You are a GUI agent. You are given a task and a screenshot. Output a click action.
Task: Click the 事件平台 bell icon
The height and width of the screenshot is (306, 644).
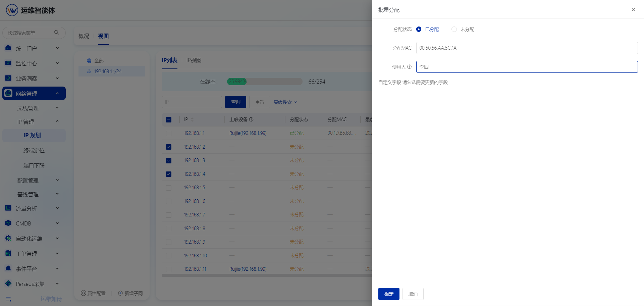click(x=8, y=268)
